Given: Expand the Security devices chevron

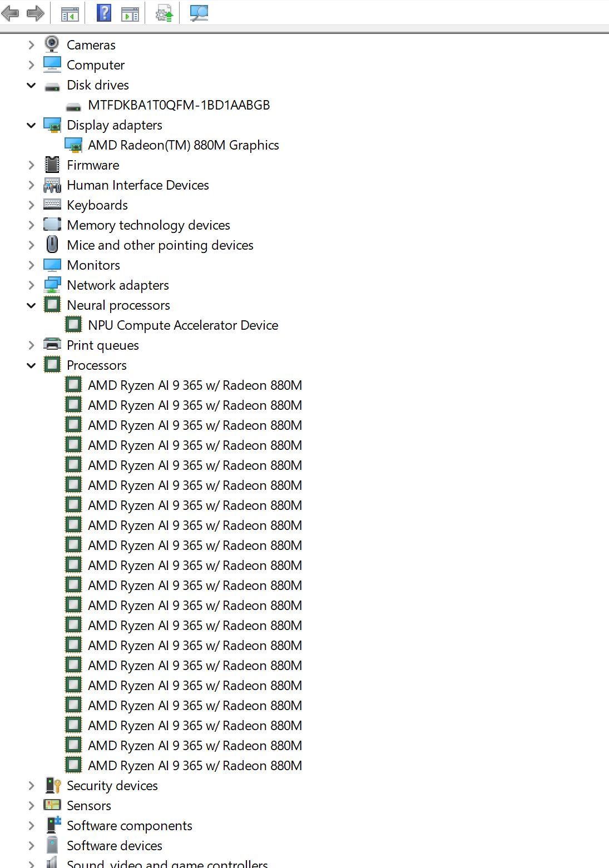Looking at the screenshot, I should 31,786.
